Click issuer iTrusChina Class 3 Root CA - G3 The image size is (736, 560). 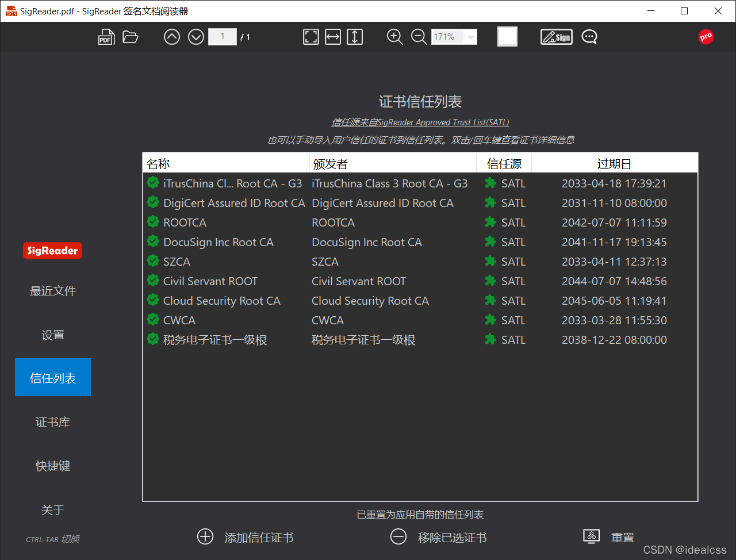click(x=390, y=183)
